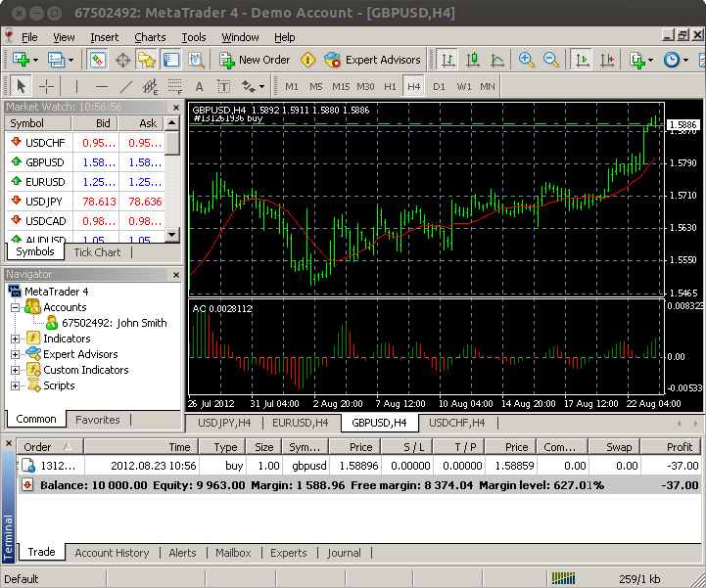This screenshot has height=588, width=706.
Task: Expand the Indicators tree node
Action: pyautogui.click(x=16, y=339)
